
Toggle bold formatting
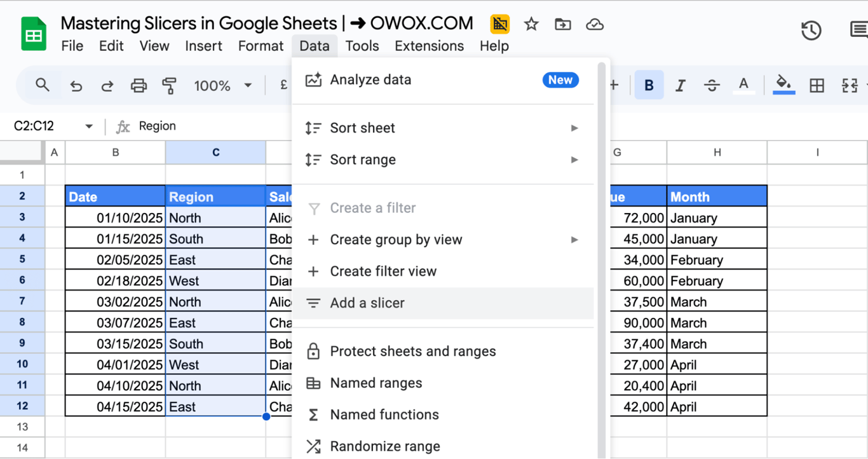pos(649,85)
